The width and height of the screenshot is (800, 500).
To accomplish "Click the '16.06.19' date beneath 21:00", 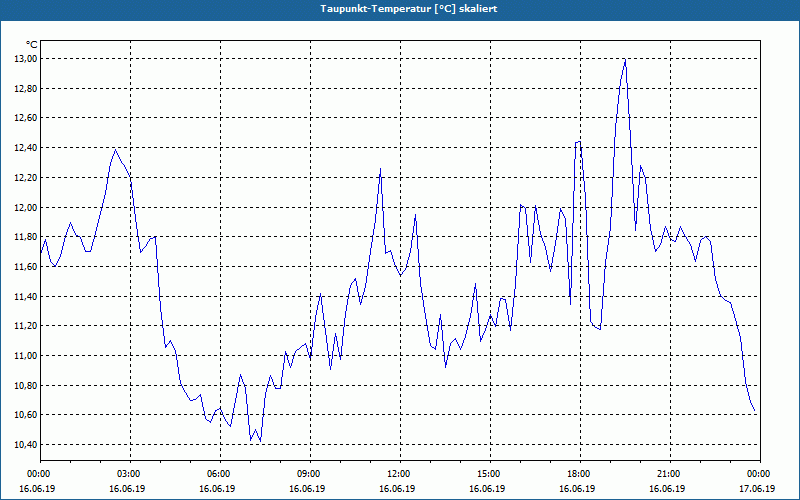I will [x=667, y=488].
